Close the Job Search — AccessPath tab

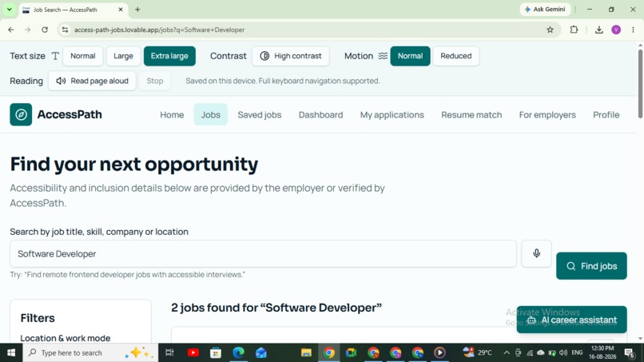click(121, 10)
